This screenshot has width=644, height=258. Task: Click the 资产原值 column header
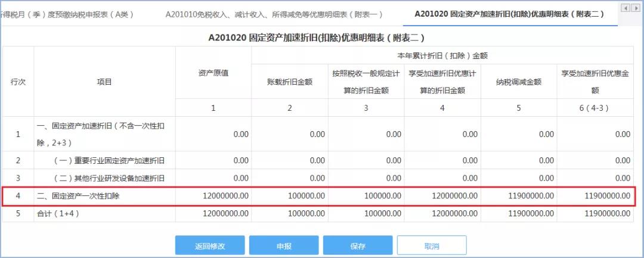pos(213,73)
